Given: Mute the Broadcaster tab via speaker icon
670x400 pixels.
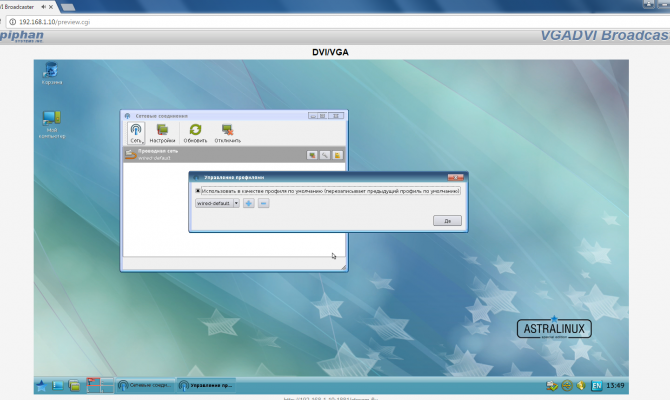Looking at the screenshot, I should pos(44,7).
